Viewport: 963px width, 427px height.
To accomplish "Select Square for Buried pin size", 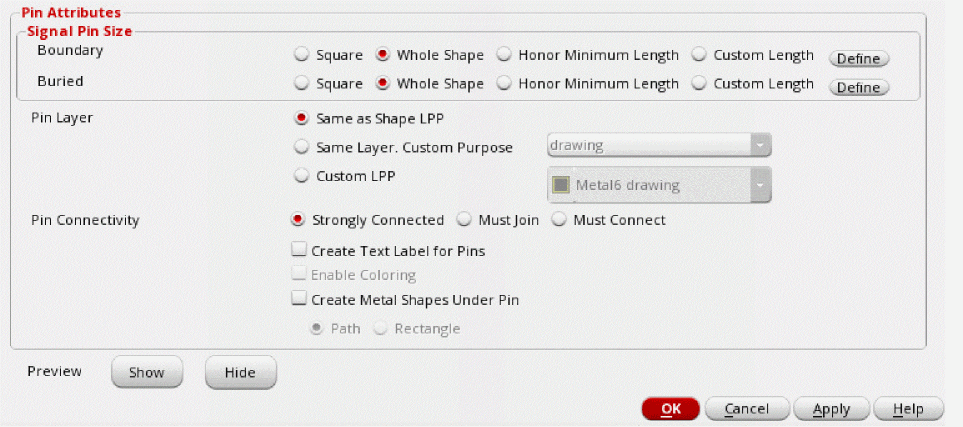I will [301, 84].
